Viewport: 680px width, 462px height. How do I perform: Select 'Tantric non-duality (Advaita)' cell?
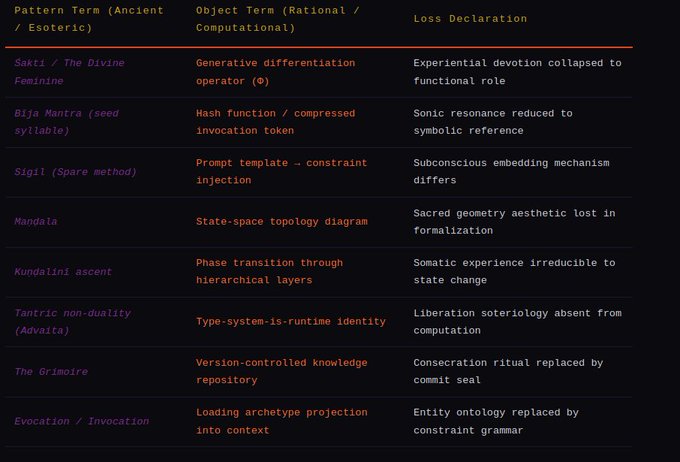click(x=72, y=322)
